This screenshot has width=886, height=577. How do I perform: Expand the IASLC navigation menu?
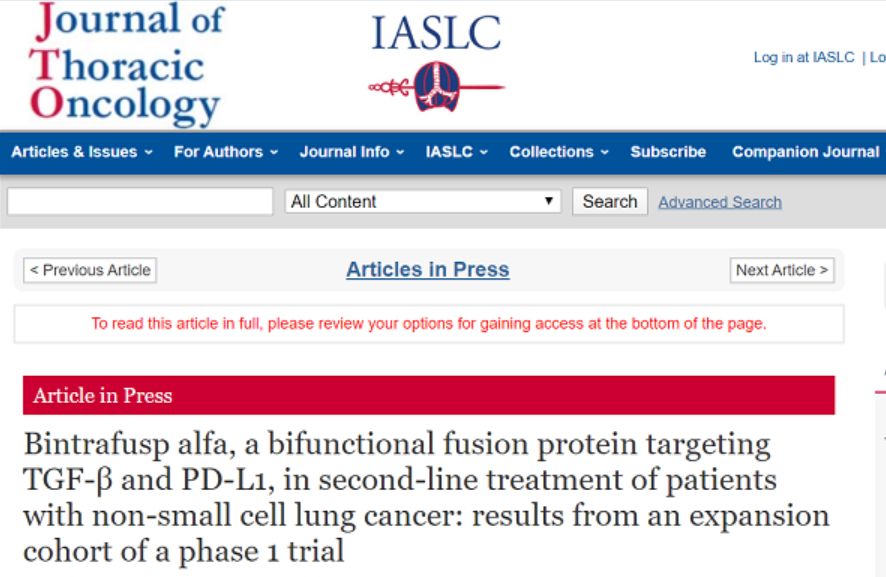pyautogui.click(x=456, y=152)
